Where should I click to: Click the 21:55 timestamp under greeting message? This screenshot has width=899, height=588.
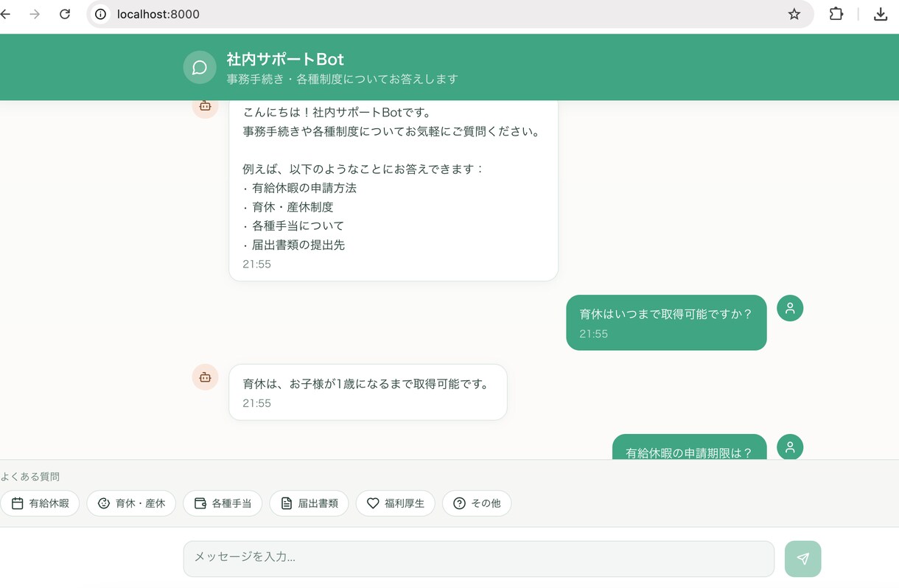[256, 264]
